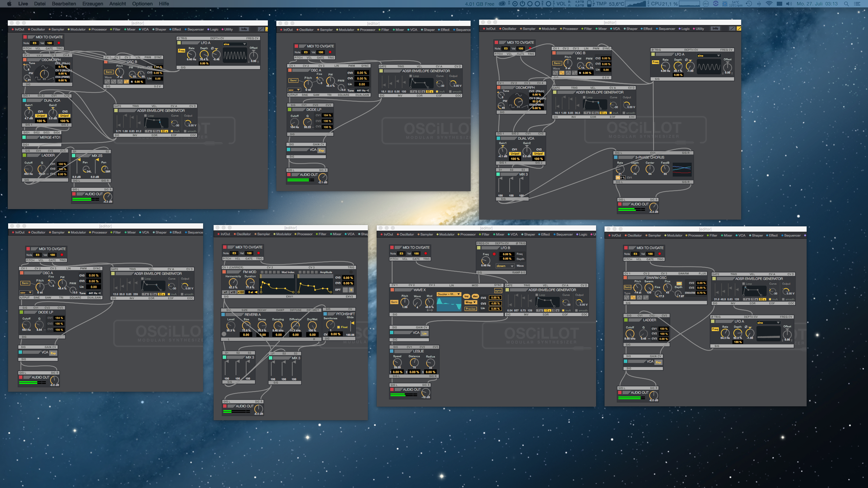Click the Speed knob in LESLIE
Viewport: 868px width, 488px height.
[397, 362]
